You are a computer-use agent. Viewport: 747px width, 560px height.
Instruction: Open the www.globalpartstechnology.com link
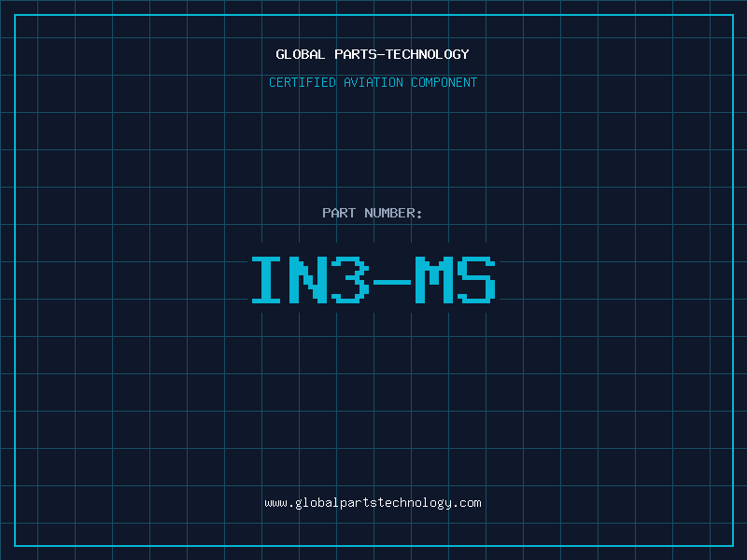373,503
